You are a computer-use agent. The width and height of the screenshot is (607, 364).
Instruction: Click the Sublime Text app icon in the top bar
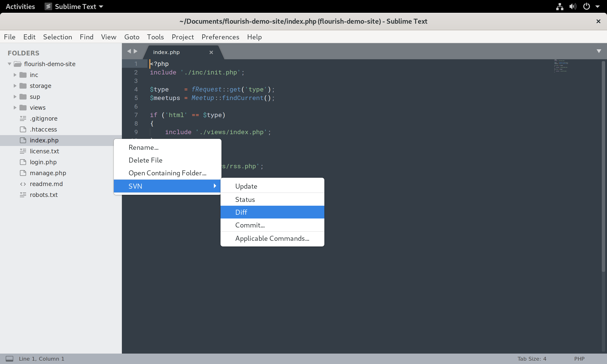48,6
